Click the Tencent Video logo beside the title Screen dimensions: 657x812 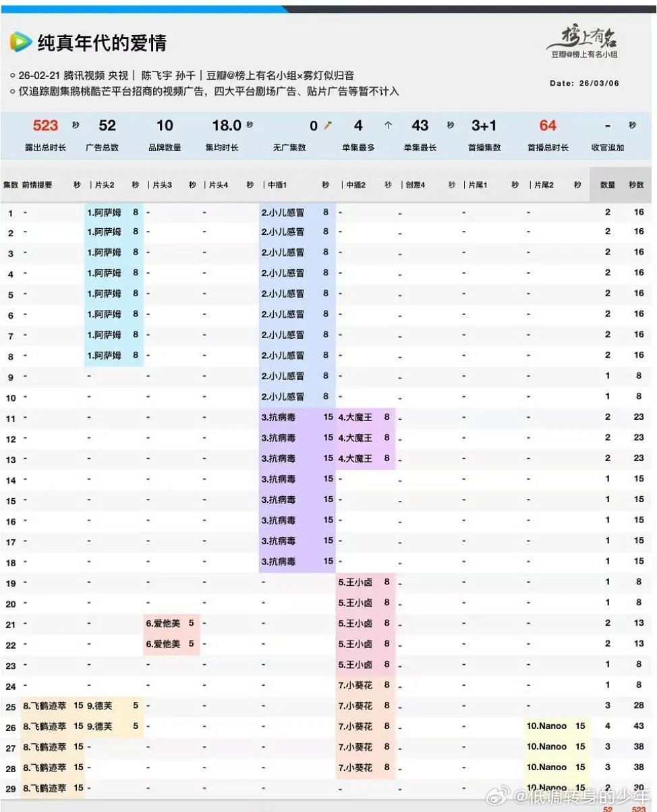click(x=21, y=43)
